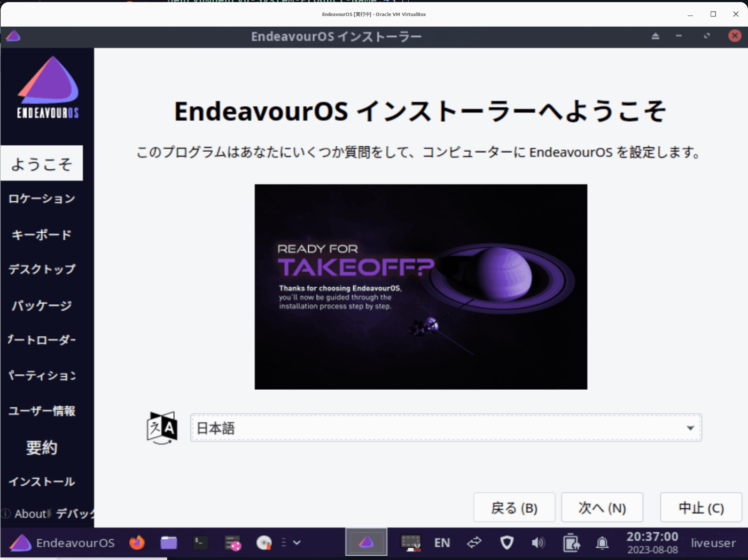Open the language dropdown showing 日本語
Image resolution: width=748 pixels, height=560 pixels.
446,428
